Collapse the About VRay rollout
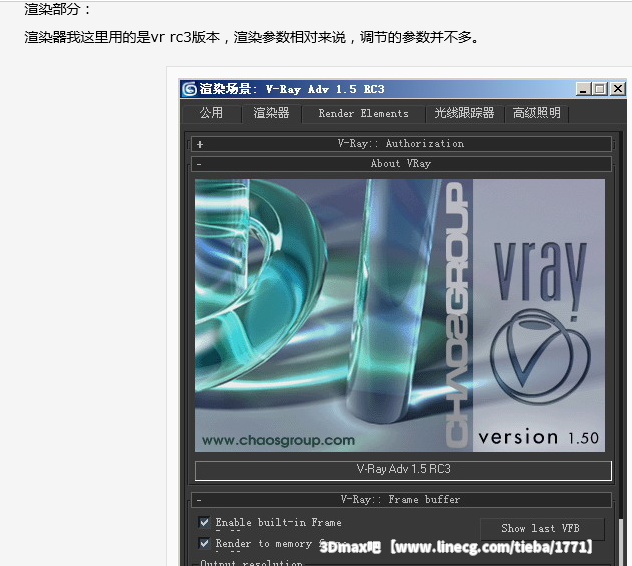This screenshot has height=566, width=632. [x=401, y=164]
